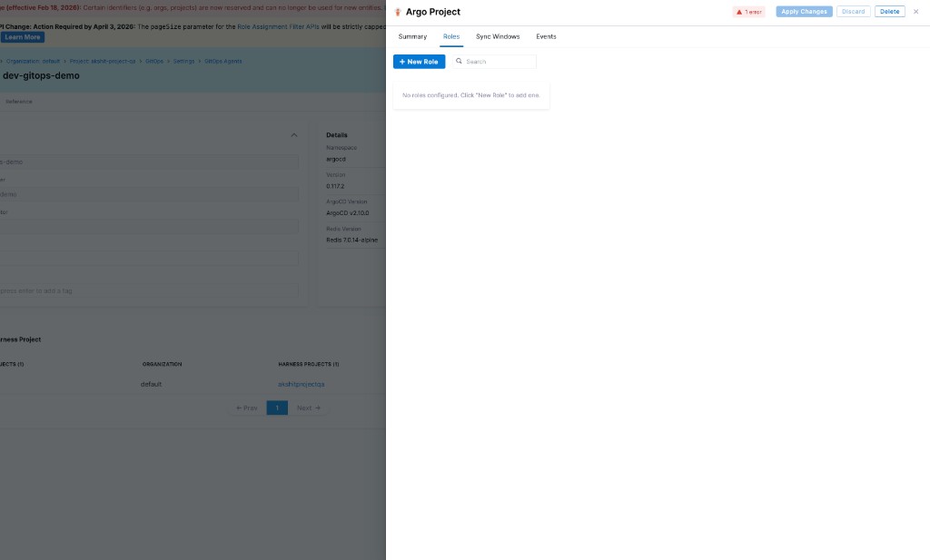The height and width of the screenshot is (560, 930).
Task: Click the GitOps Agents breadcrumb
Action: pos(223,61)
